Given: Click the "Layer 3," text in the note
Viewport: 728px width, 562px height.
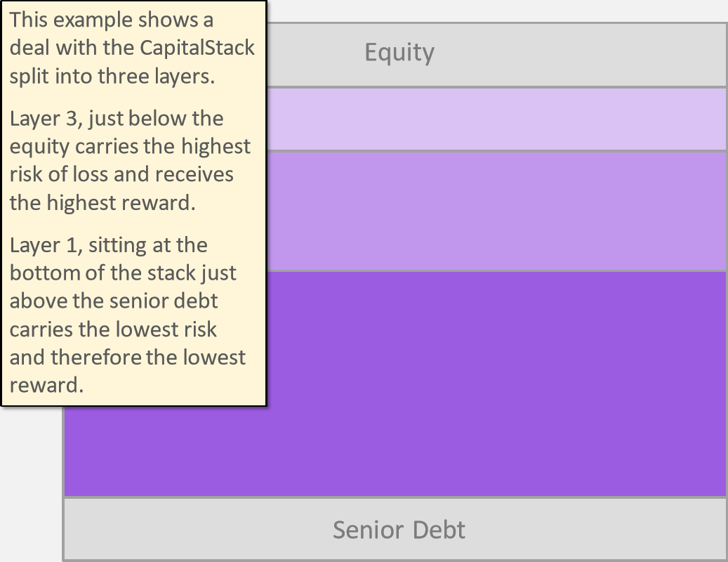Looking at the screenshot, I should tap(46, 119).
